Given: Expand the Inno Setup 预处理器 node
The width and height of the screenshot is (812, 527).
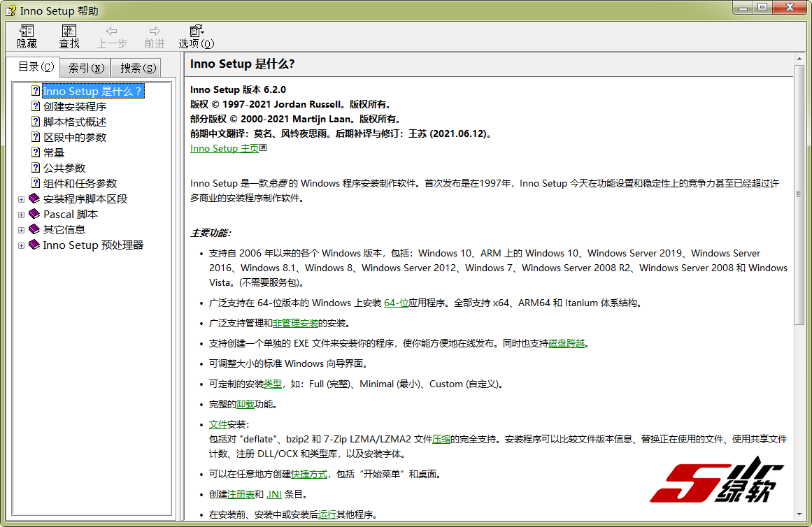Looking at the screenshot, I should pyautogui.click(x=21, y=245).
